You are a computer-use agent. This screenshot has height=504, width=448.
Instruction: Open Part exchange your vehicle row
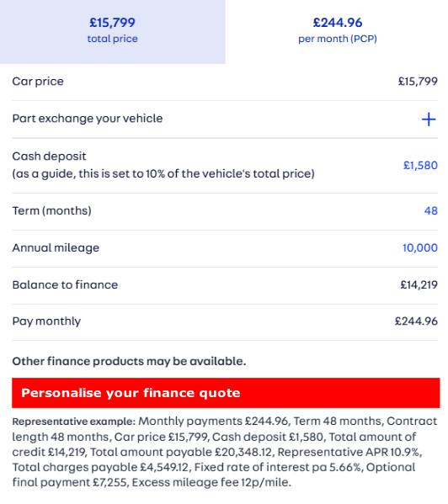[225, 119]
